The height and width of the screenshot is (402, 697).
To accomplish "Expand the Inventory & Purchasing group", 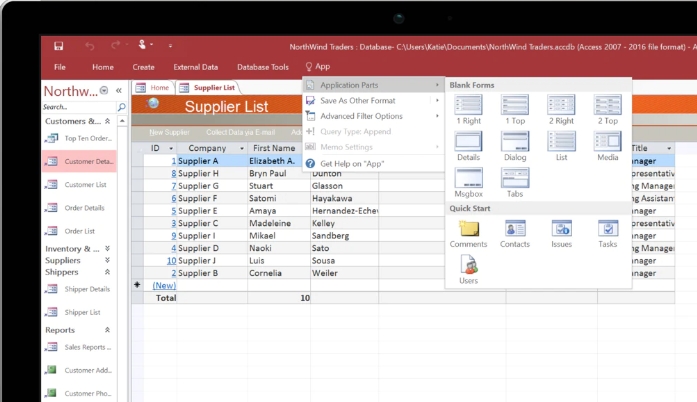I will [107, 249].
